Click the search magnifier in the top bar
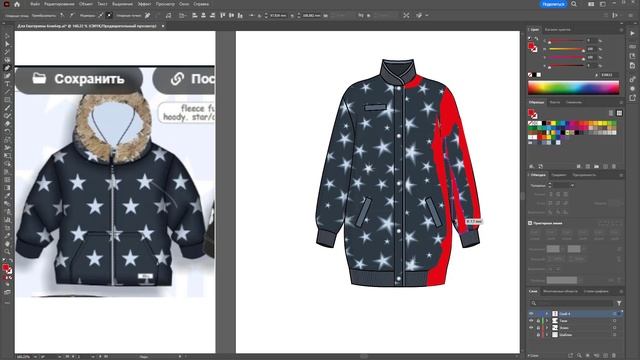The height and width of the screenshot is (360, 640). [x=574, y=4]
